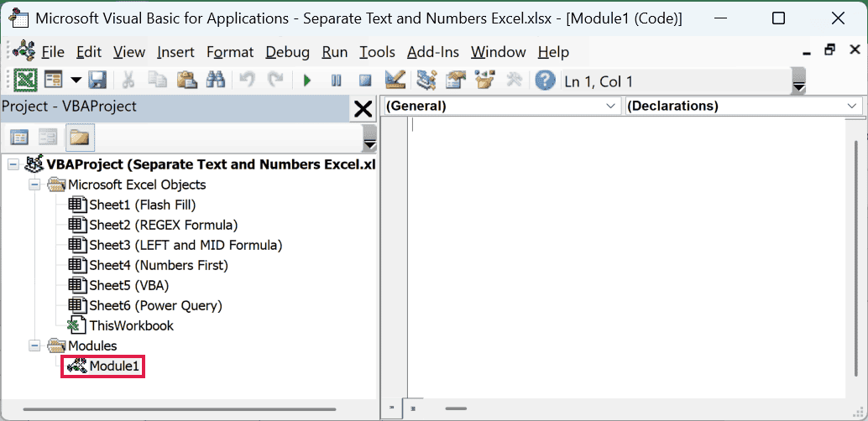This screenshot has height=421, width=868.
Task: Click the Project pane toolbar overflow arrow
Action: [370, 138]
